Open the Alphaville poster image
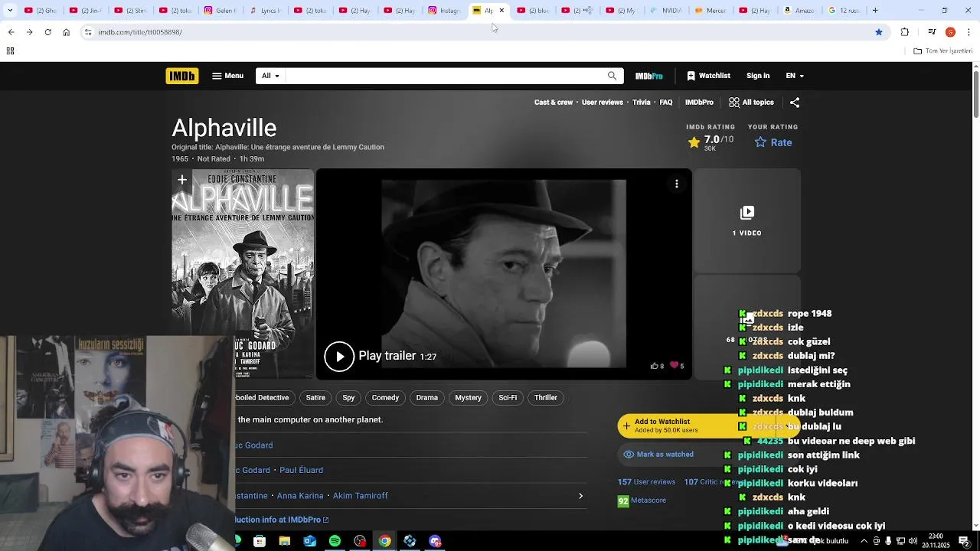 point(243,260)
